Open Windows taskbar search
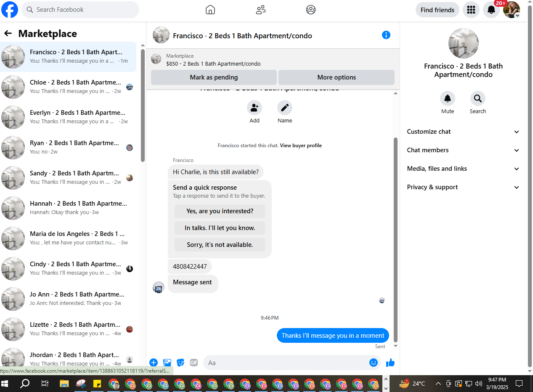 [25, 384]
